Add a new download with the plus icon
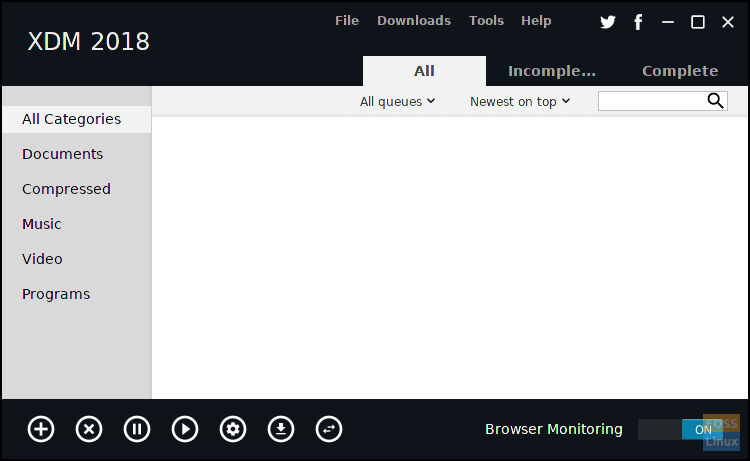Screen dimensions: 750x461 [41, 429]
